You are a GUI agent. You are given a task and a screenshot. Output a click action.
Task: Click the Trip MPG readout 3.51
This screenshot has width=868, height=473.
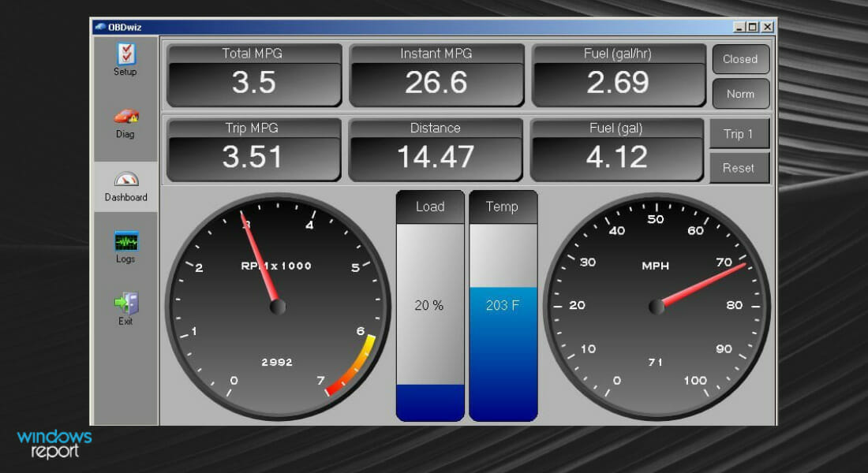click(x=253, y=157)
